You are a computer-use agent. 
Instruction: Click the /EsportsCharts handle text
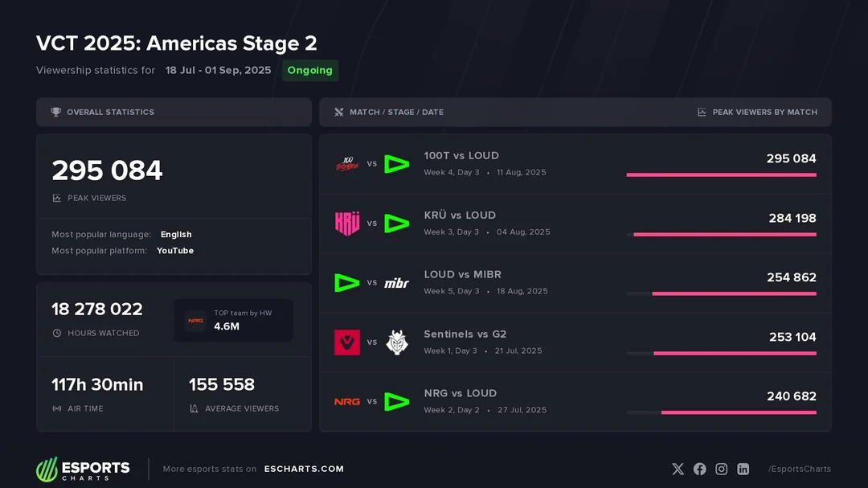799,469
